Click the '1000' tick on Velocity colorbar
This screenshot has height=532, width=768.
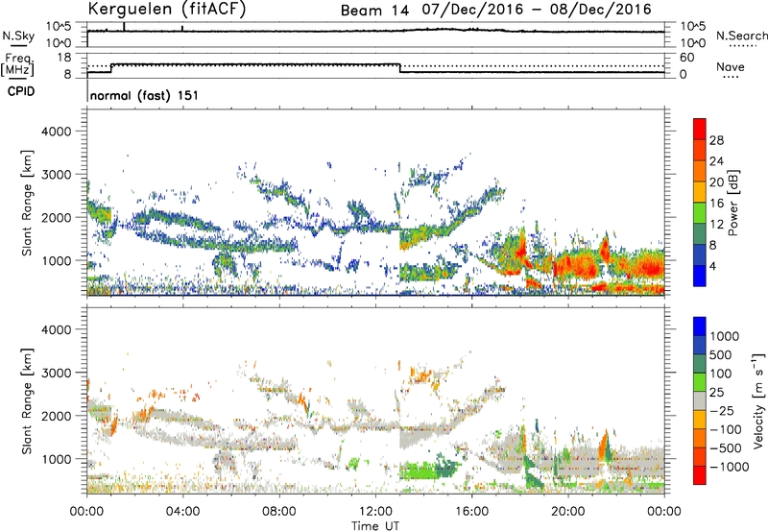(725, 336)
